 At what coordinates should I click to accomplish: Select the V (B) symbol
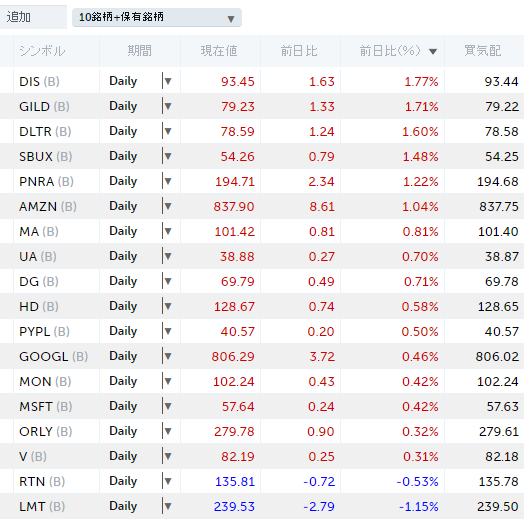point(33,457)
